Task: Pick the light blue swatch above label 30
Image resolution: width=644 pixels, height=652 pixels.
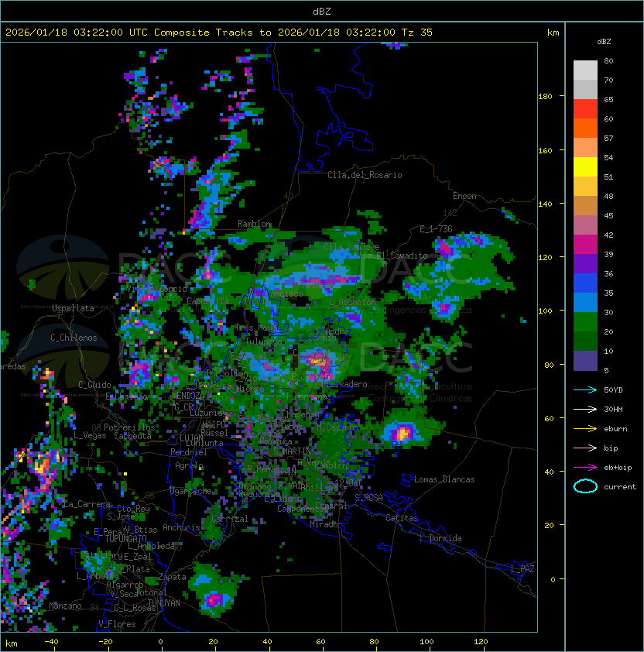Action: click(x=585, y=302)
